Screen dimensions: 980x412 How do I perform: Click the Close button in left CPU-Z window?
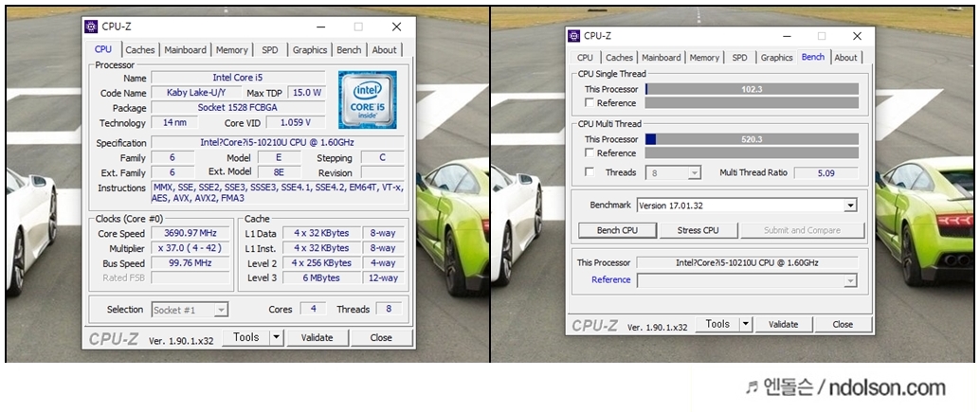381,338
